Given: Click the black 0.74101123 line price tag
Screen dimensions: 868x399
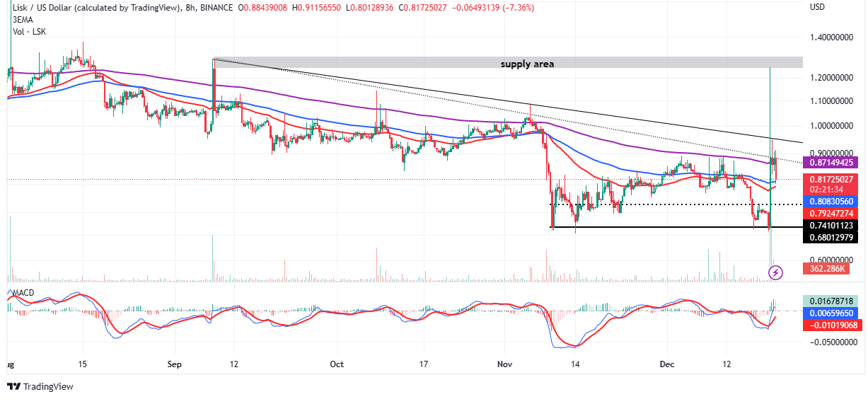Looking at the screenshot, I should [x=832, y=226].
